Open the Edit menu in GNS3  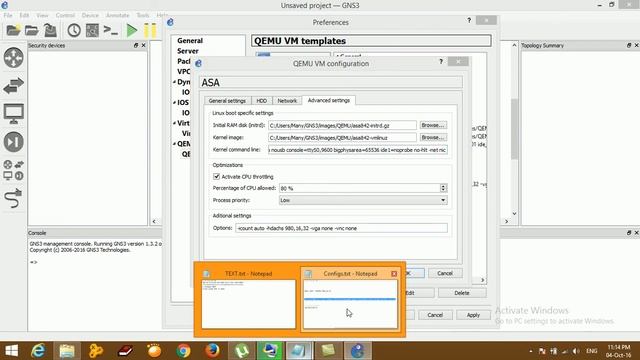coord(24,15)
